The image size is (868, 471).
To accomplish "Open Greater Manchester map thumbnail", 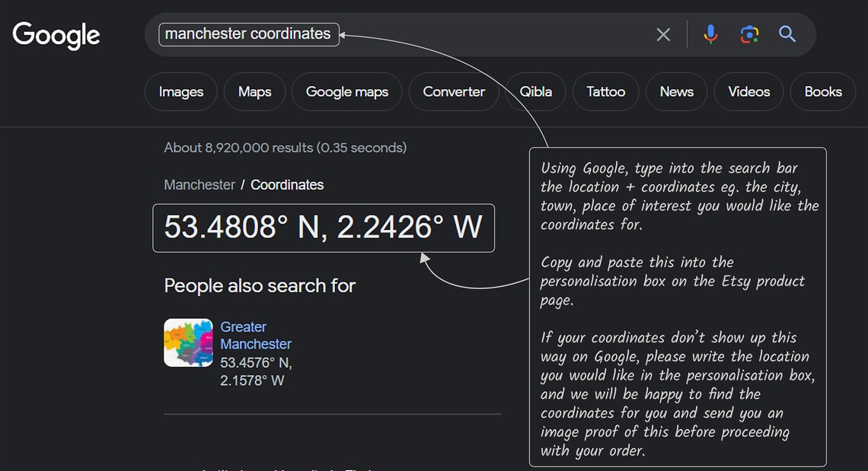I will 188,342.
